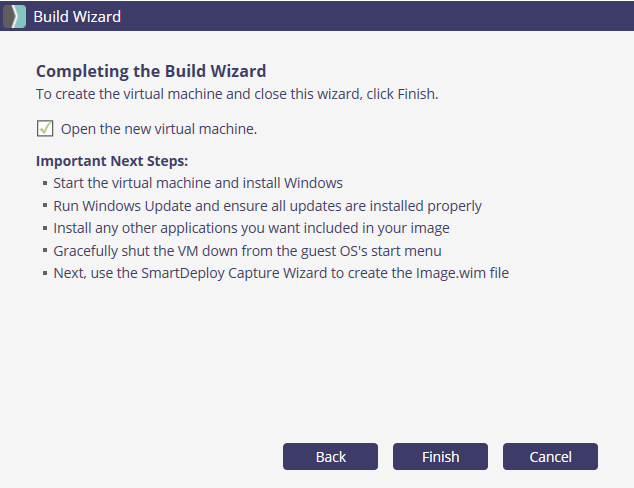634x488 pixels.
Task: Go back with the Back button
Action: 330,457
